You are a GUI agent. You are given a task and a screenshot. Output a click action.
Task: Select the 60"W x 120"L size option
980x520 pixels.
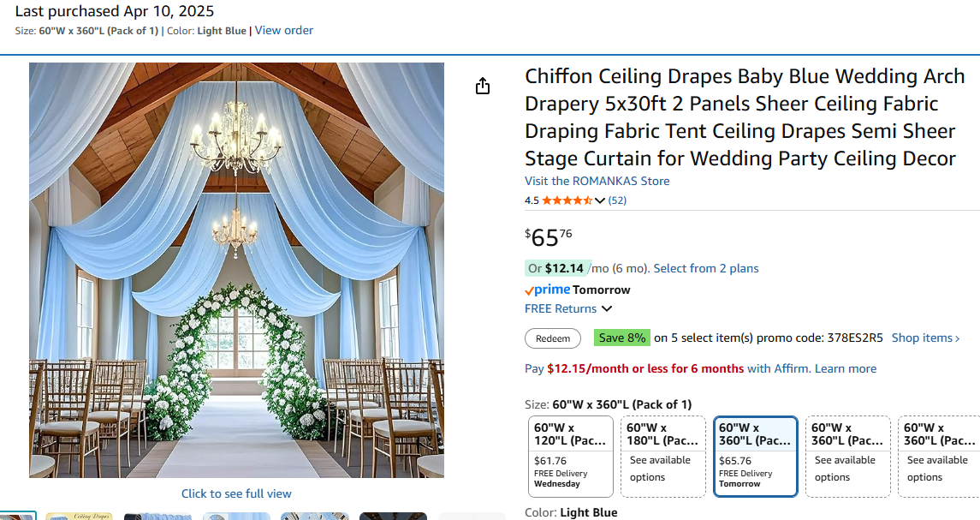tap(571, 456)
